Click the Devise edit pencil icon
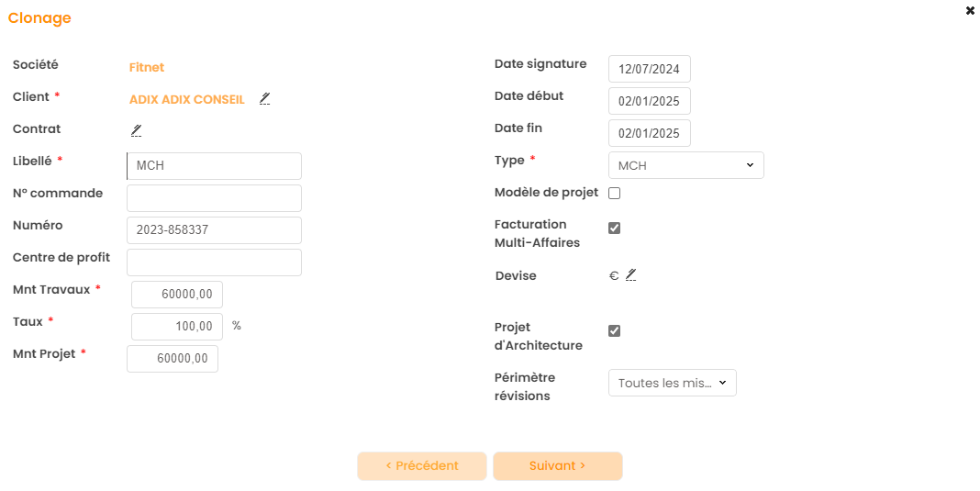This screenshot has width=980, height=491. (630, 275)
